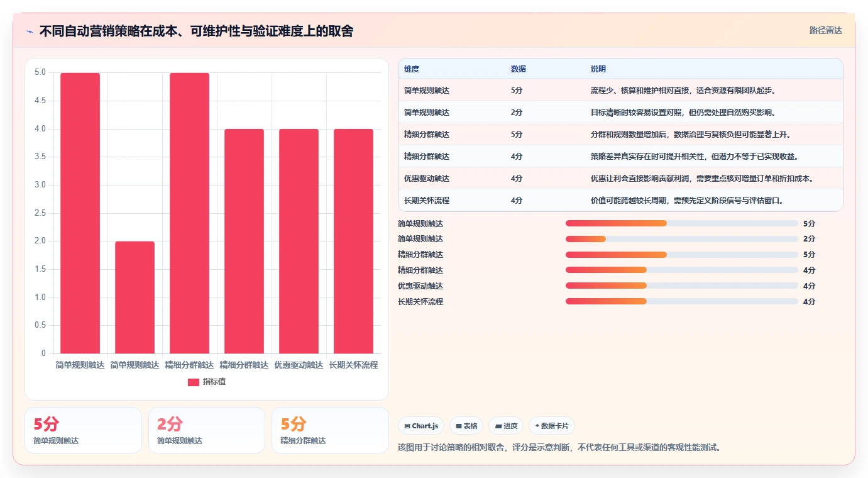The width and height of the screenshot is (868, 478).
Task: Click the table description starting 分群和规则数量增加后
Action: (x=691, y=135)
